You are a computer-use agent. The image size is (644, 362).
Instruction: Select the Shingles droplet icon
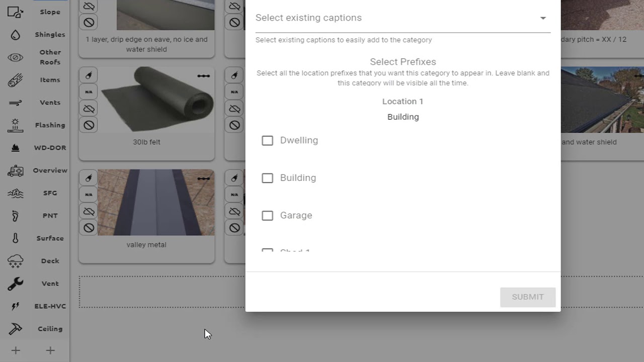[16, 35]
